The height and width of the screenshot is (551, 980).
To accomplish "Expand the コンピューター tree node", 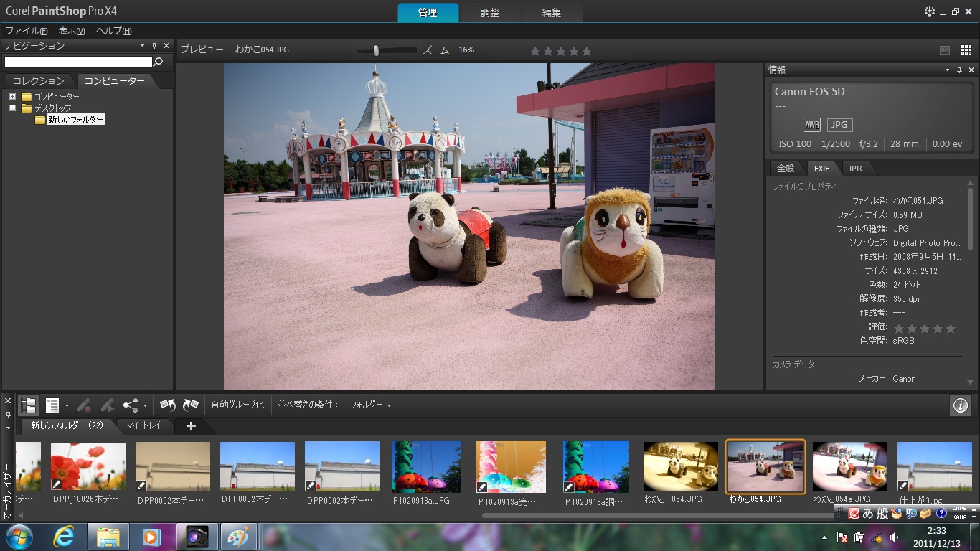I will click(13, 97).
